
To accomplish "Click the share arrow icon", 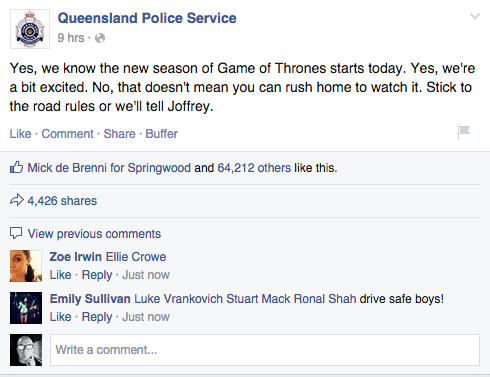I will point(17,200).
